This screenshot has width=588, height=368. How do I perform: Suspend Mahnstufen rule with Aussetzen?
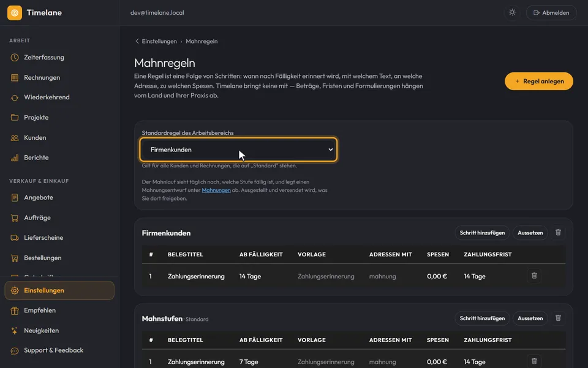530,318
